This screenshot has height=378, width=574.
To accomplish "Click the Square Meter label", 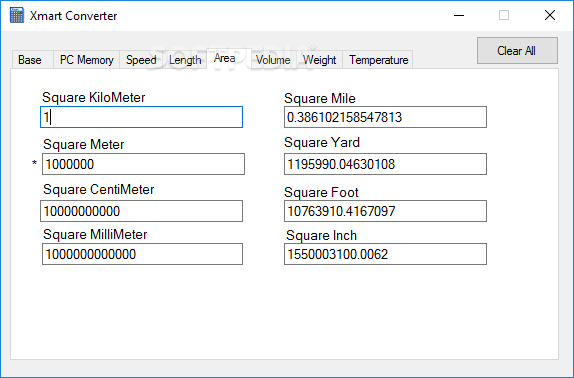I will (84, 145).
